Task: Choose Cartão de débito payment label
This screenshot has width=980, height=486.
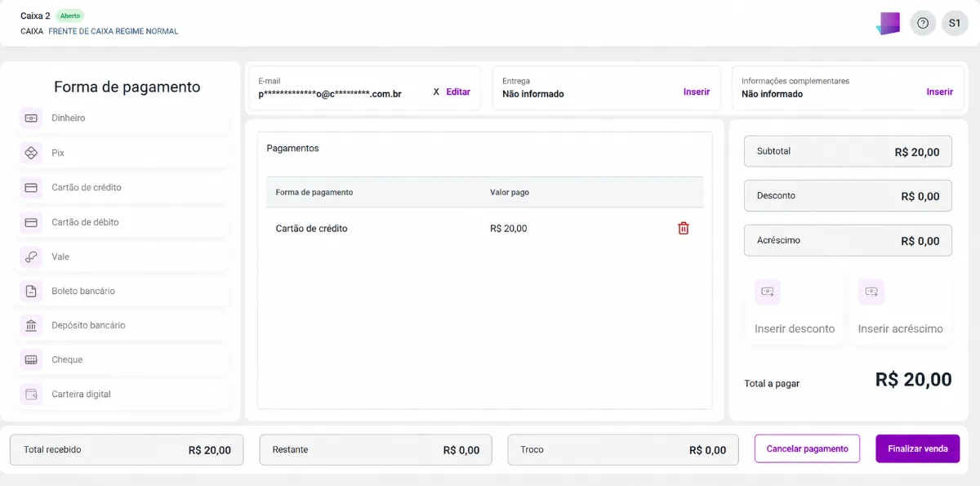Action: point(85,222)
